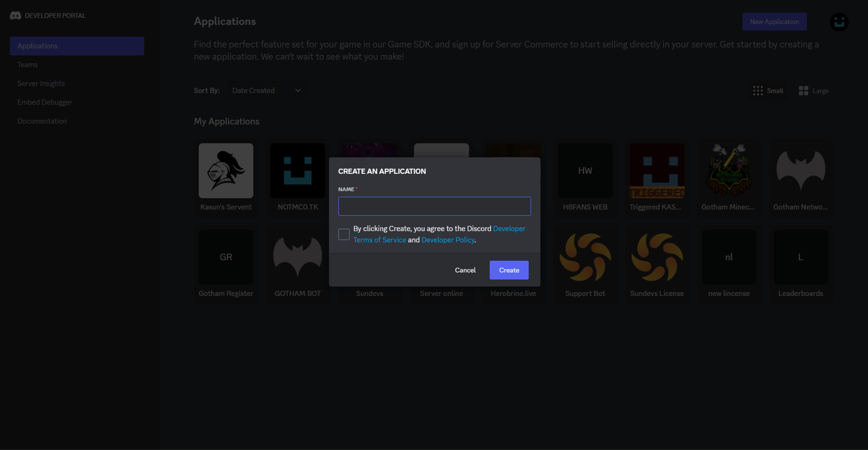Viewport: 868px width, 450px height.
Task: Click the Discord logo in the header
Action: tap(16, 16)
